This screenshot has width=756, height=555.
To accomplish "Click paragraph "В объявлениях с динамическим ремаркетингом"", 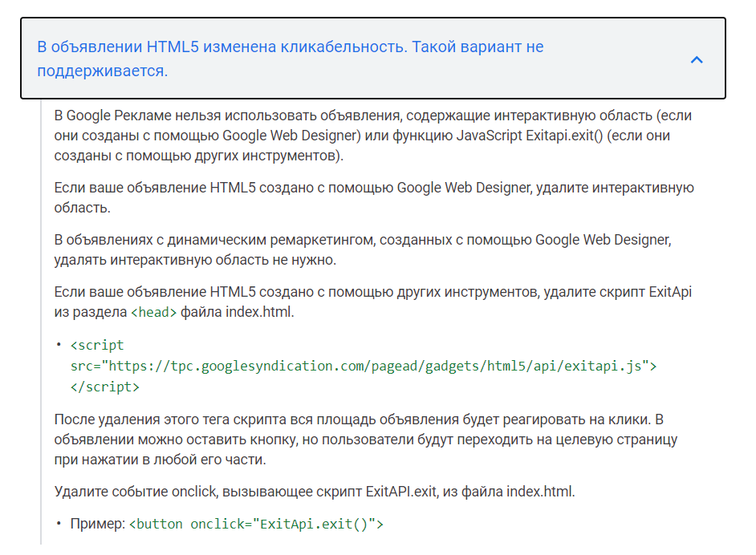I will [363, 249].
